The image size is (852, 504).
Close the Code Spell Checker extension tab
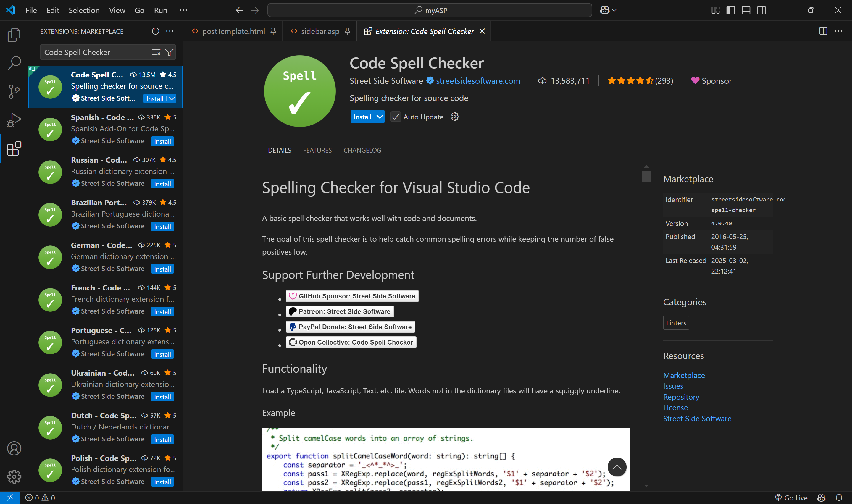(x=482, y=31)
